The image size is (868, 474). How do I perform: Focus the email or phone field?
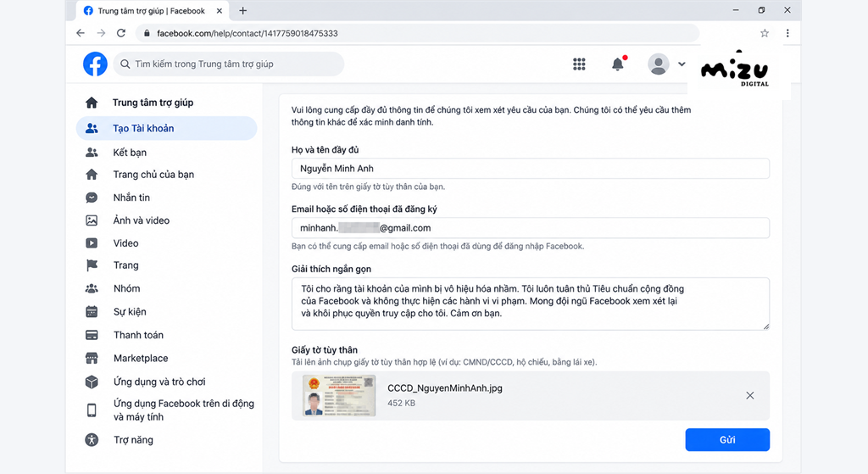pyautogui.click(x=531, y=227)
